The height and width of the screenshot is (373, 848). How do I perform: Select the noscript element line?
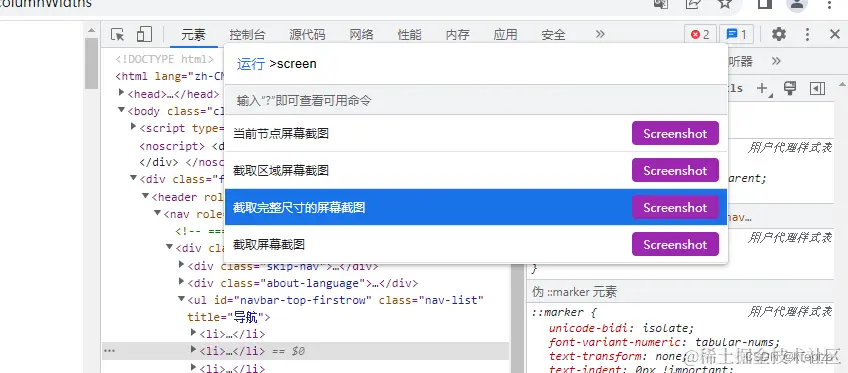[x=181, y=146]
